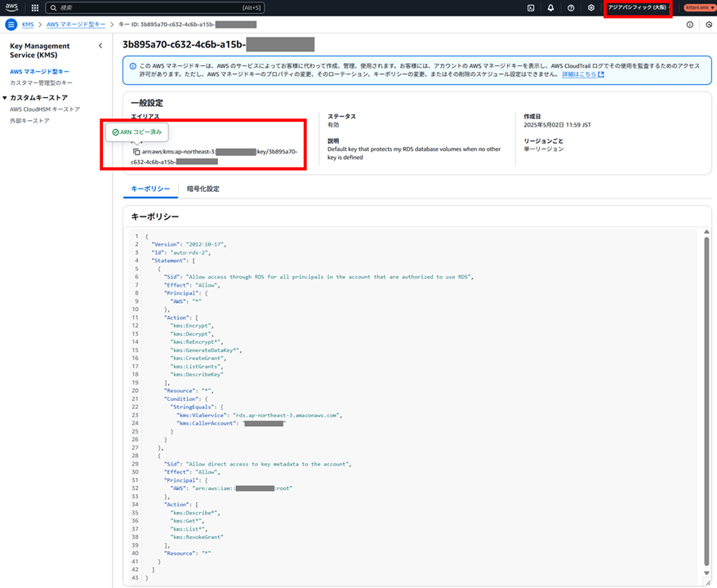The image size is (717, 588).
Task: Click the "kms:Describe*" action line
Action: 195,513
